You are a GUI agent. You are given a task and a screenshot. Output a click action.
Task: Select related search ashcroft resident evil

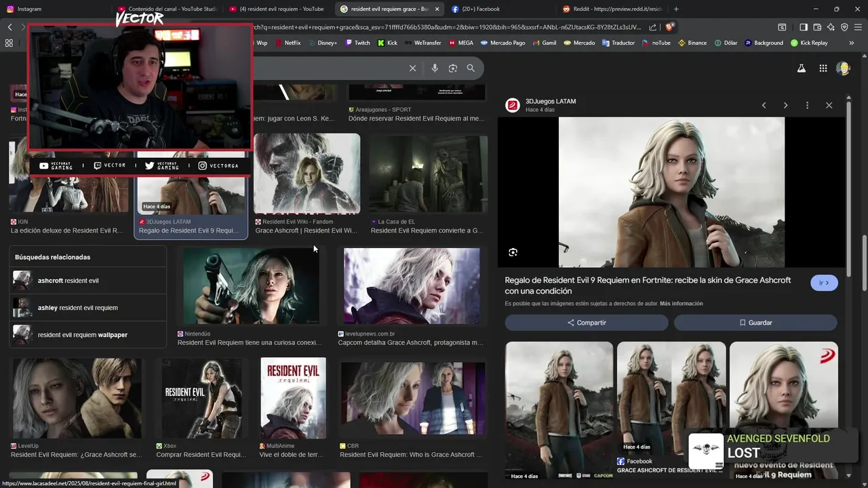(87, 281)
